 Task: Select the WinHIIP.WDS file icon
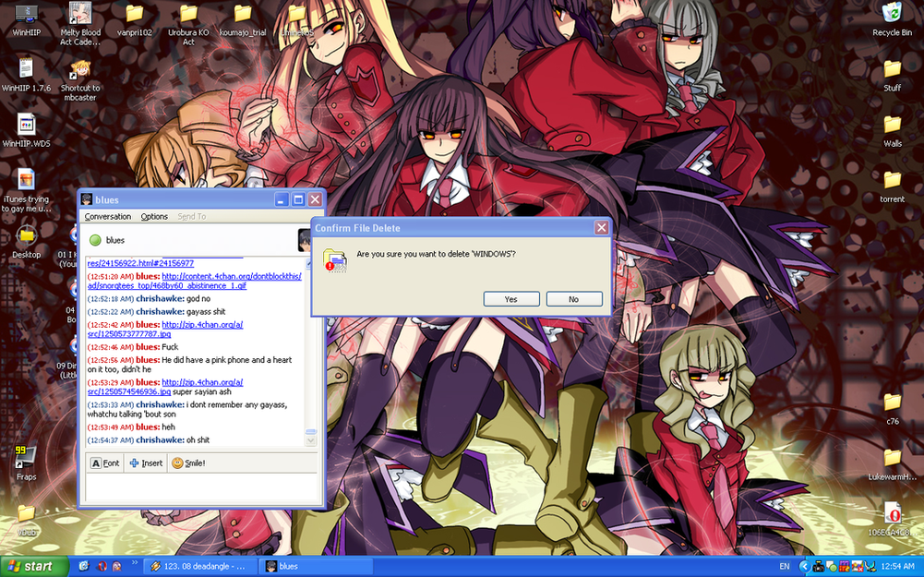[x=27, y=130]
